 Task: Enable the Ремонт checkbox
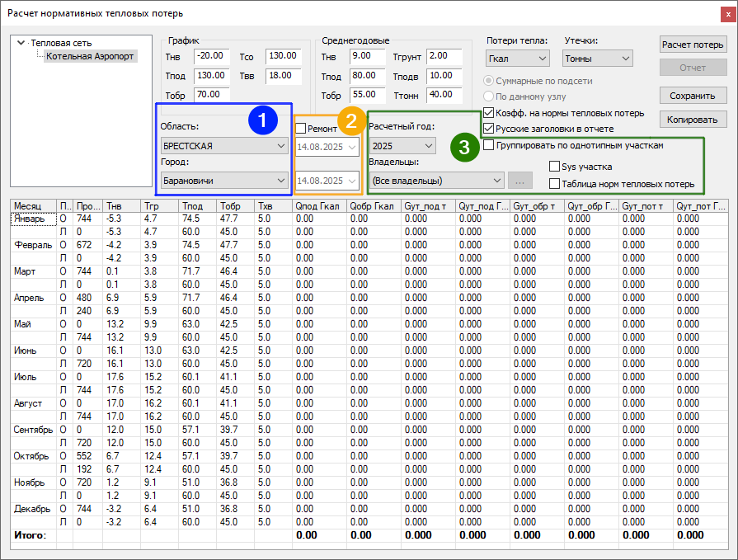point(301,129)
